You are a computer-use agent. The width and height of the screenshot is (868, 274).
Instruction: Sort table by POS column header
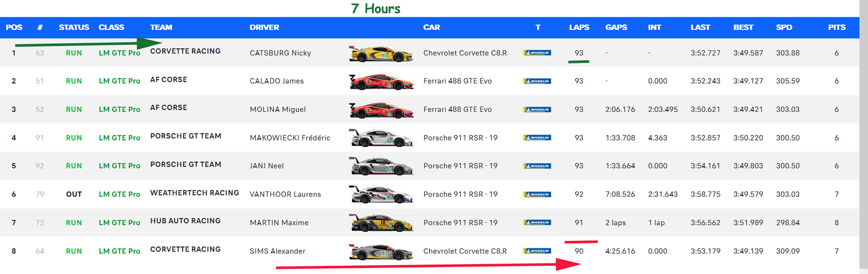pyautogui.click(x=14, y=27)
